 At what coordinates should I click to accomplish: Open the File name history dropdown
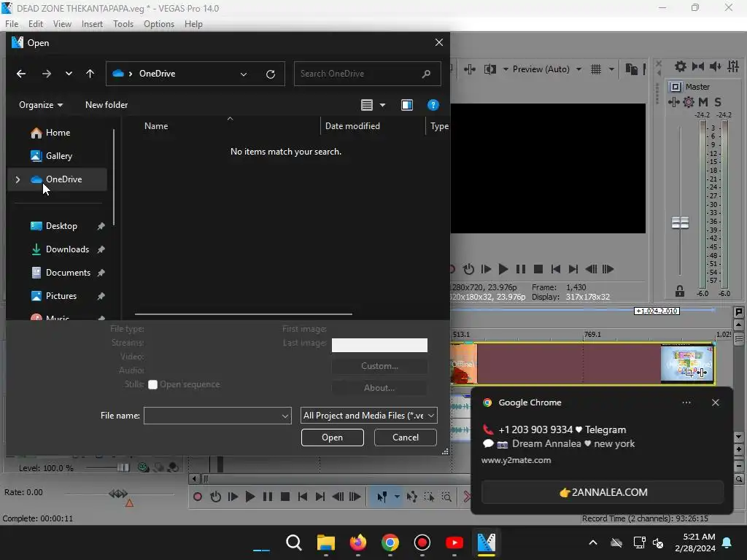(x=285, y=416)
